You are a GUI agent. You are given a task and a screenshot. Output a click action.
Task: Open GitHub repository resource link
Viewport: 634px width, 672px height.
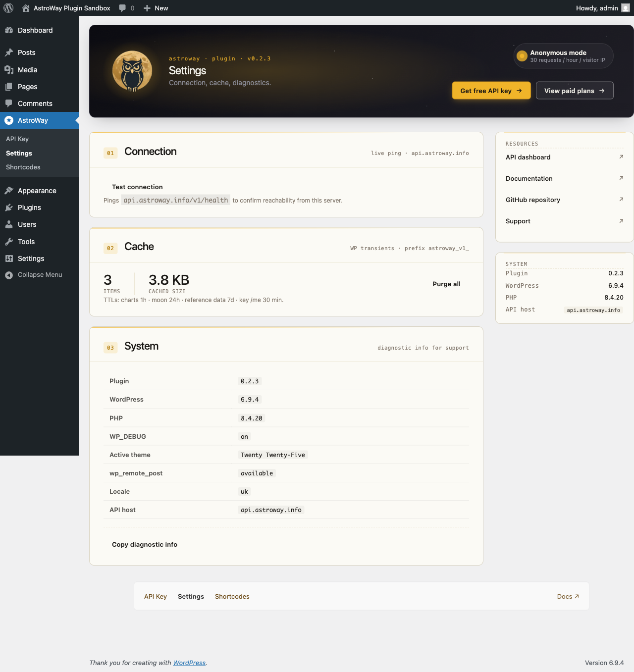(565, 200)
